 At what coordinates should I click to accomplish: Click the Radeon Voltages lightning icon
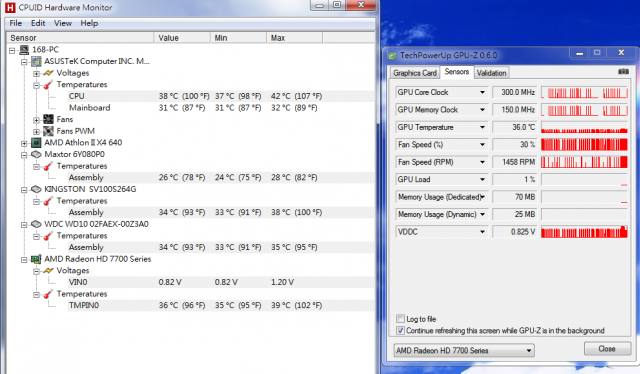(48, 271)
